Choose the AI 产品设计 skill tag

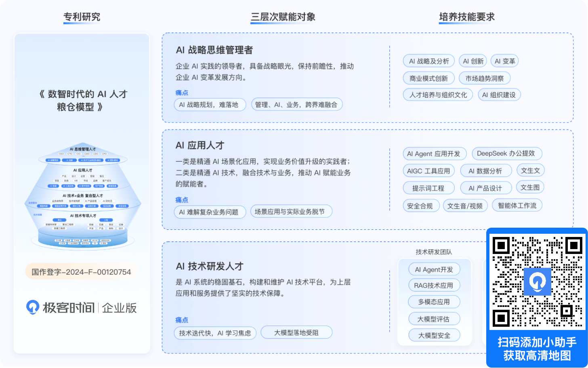click(486, 188)
